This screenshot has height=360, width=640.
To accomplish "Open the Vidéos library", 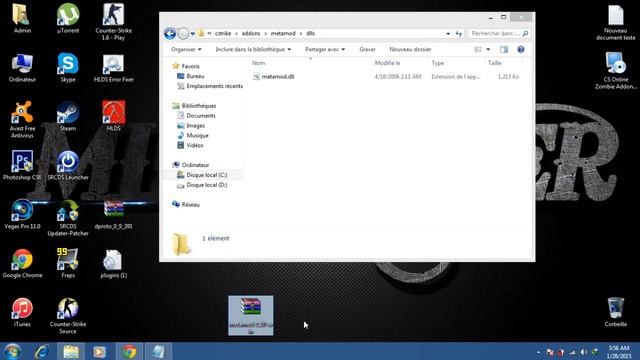I will [x=195, y=145].
